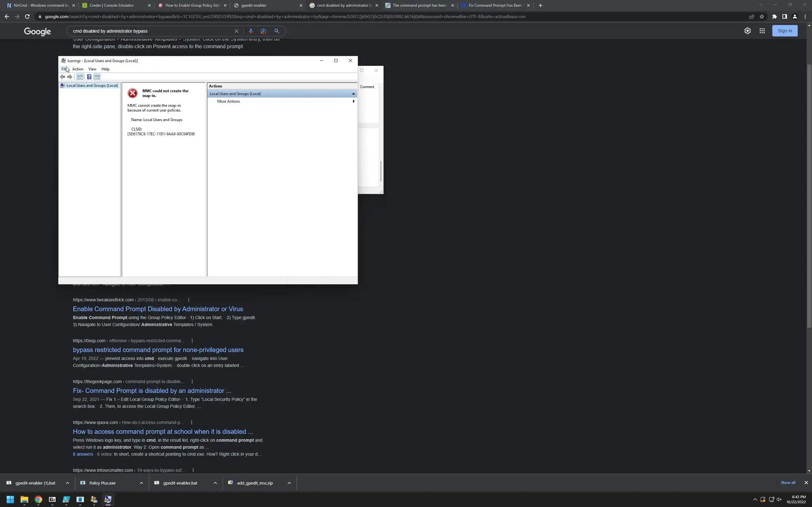Click the Help toolbar icon in lusrmgr
Screen dimensions: 812x507
tap(89, 77)
